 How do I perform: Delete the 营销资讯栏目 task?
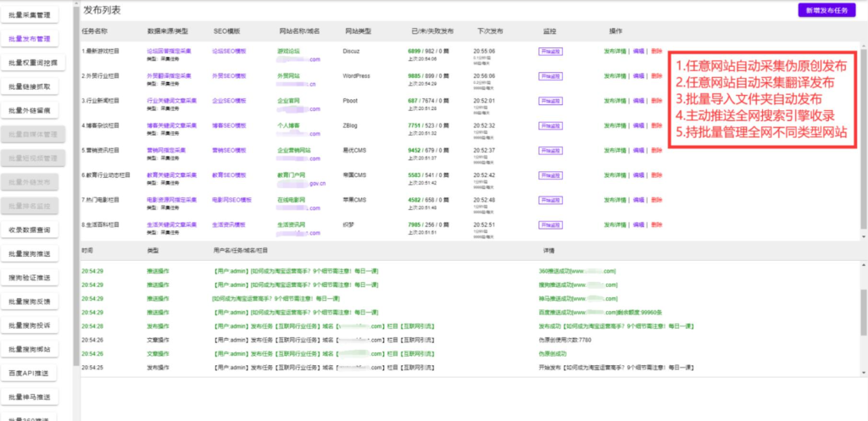click(657, 150)
